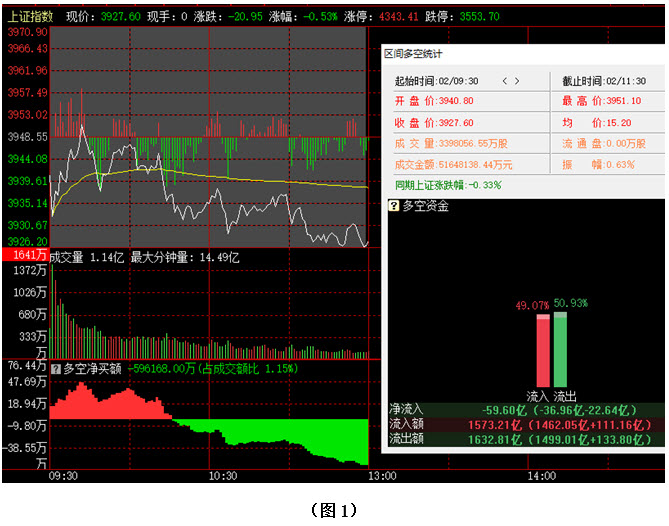Select the 流入额 row in the table

point(525,424)
